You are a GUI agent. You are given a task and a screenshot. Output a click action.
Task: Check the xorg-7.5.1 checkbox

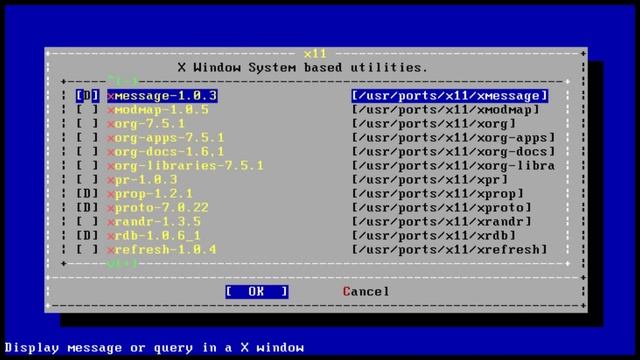point(87,124)
